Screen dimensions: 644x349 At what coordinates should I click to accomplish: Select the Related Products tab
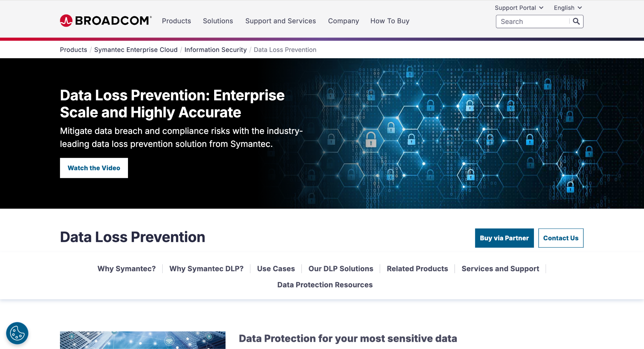[418, 269]
